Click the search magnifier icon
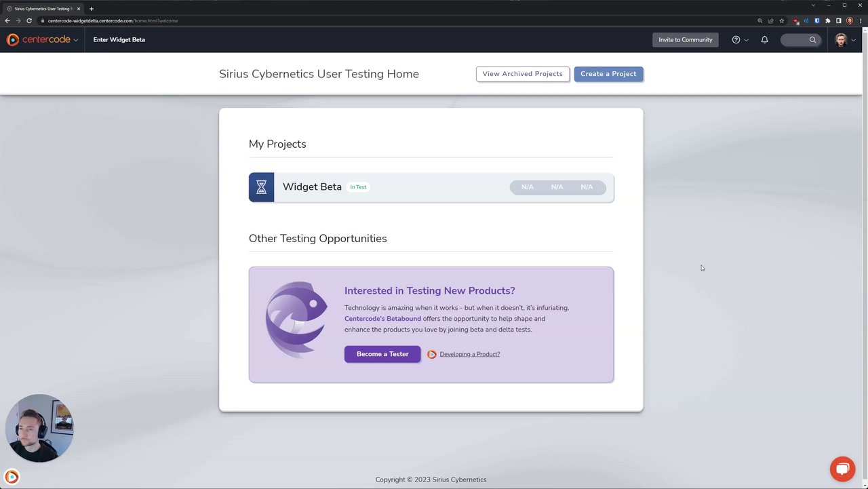The width and height of the screenshot is (868, 489). click(812, 40)
